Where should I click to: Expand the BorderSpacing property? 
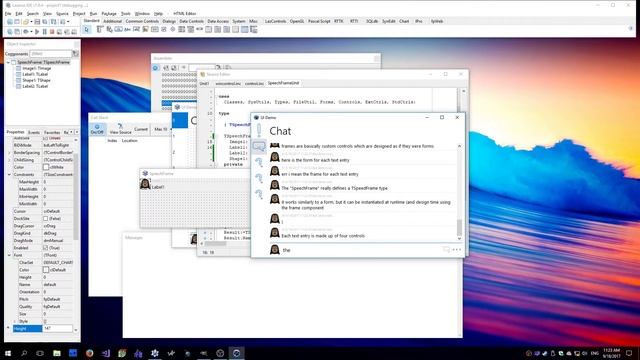click(x=10, y=153)
